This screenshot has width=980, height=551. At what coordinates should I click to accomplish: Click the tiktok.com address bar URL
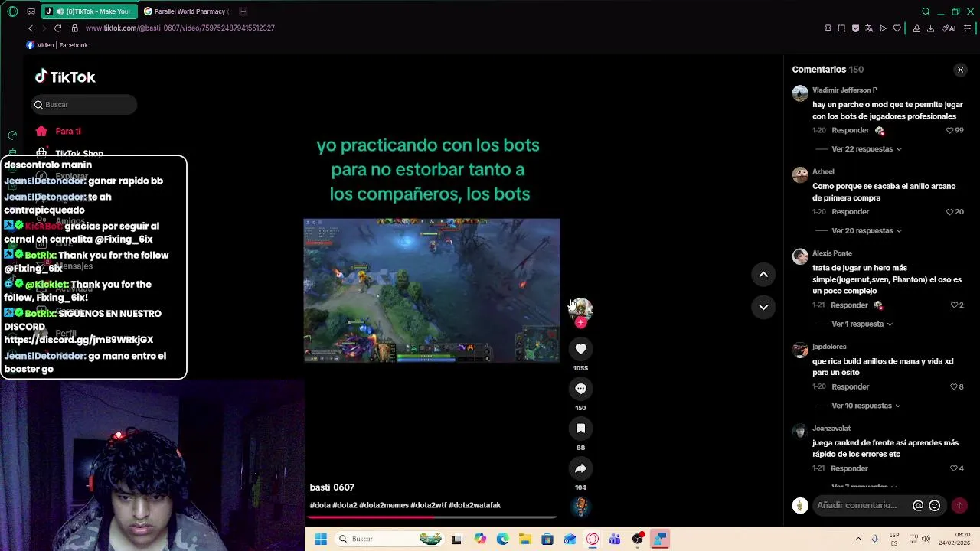pos(180,28)
